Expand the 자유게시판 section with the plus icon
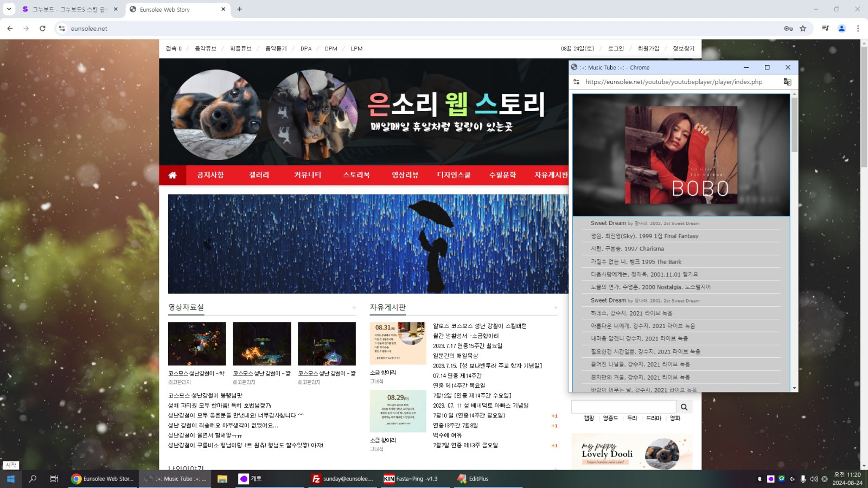Viewport: 868px width, 488px height. [556, 307]
